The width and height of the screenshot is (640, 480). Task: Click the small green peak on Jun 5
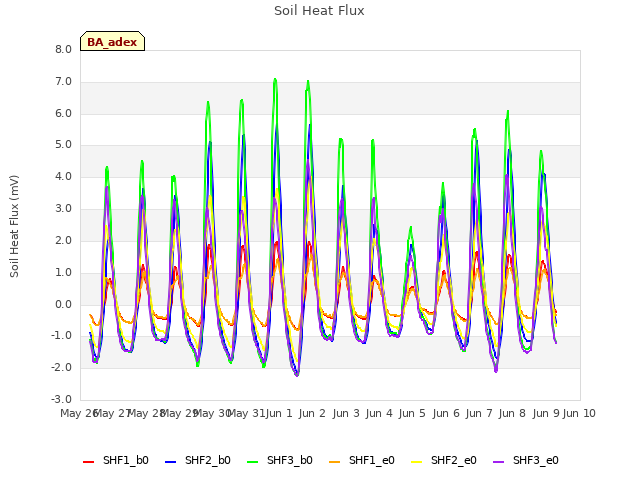tap(411, 228)
